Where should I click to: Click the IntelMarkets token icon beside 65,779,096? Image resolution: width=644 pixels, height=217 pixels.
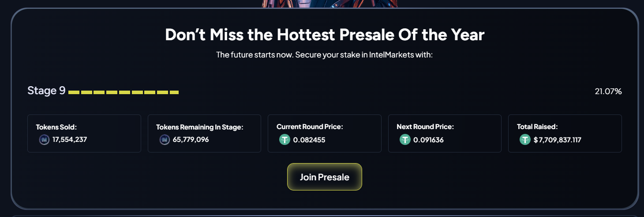coord(165,140)
